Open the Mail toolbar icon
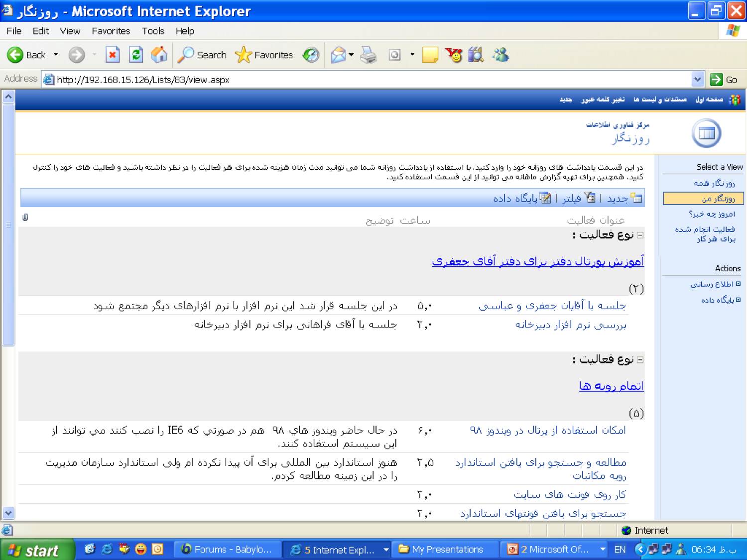The image size is (747, 560). pos(339,55)
